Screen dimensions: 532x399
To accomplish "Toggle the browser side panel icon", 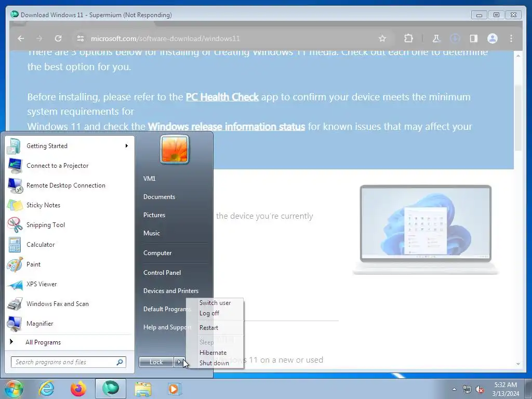I will click(x=474, y=38).
